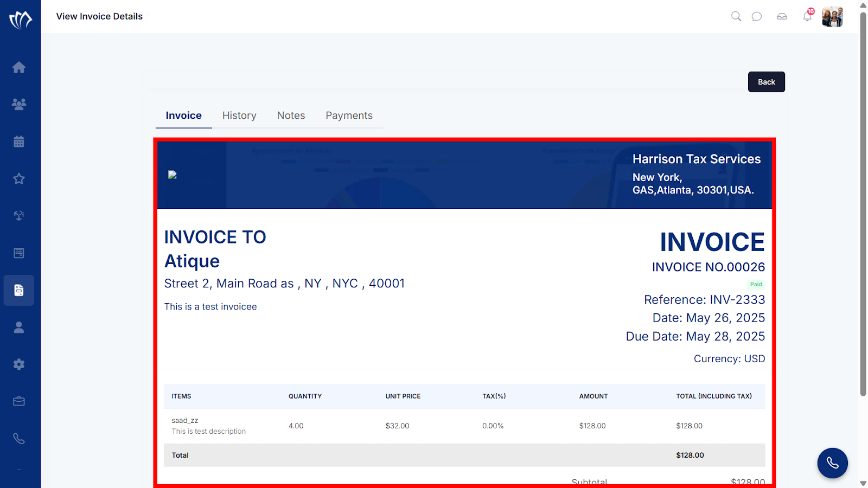Click the unit price $32.00
This screenshot has height=488, width=868.
(x=397, y=426)
